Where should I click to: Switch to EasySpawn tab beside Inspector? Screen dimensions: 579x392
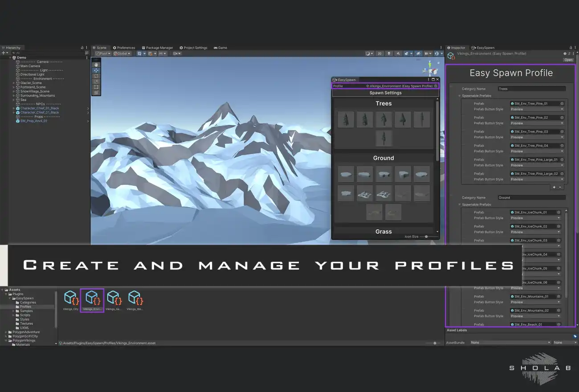pyautogui.click(x=483, y=48)
